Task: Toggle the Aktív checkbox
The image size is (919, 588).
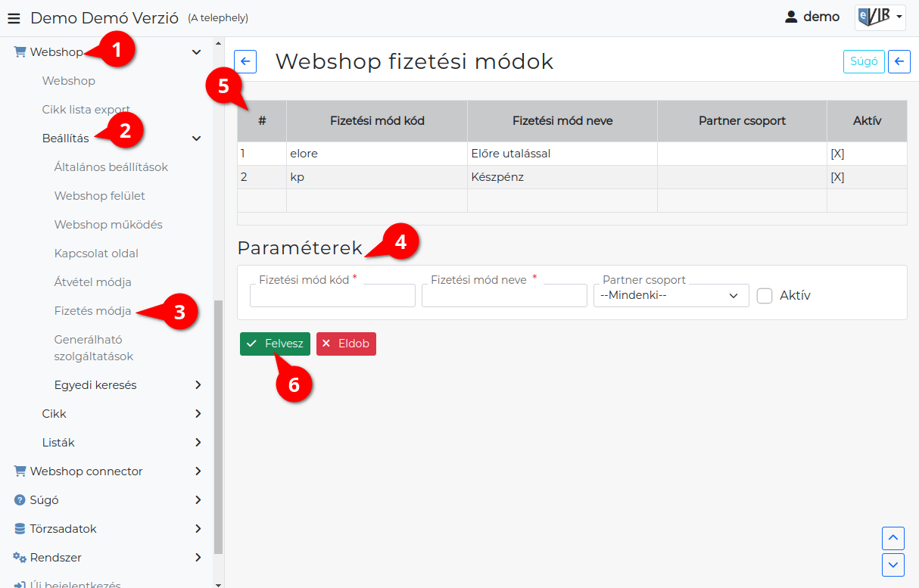Action: tap(765, 296)
